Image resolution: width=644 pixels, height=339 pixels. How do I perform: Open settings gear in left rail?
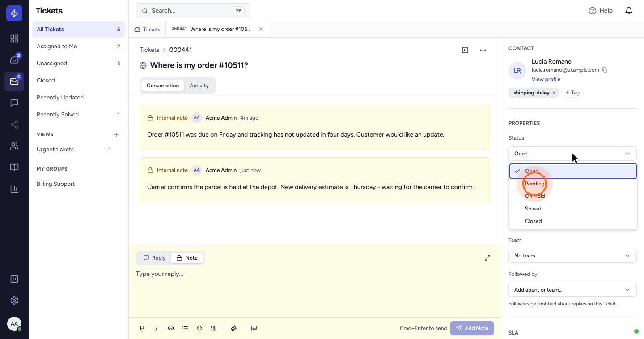pyautogui.click(x=14, y=300)
